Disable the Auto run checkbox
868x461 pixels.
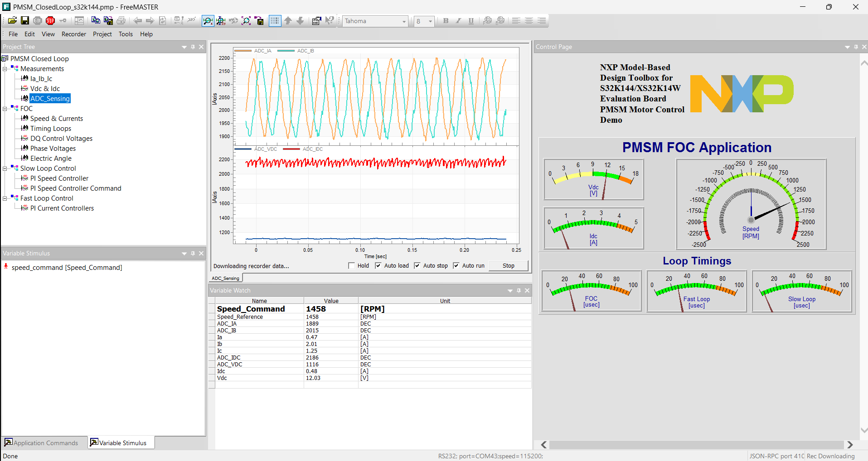coord(456,266)
